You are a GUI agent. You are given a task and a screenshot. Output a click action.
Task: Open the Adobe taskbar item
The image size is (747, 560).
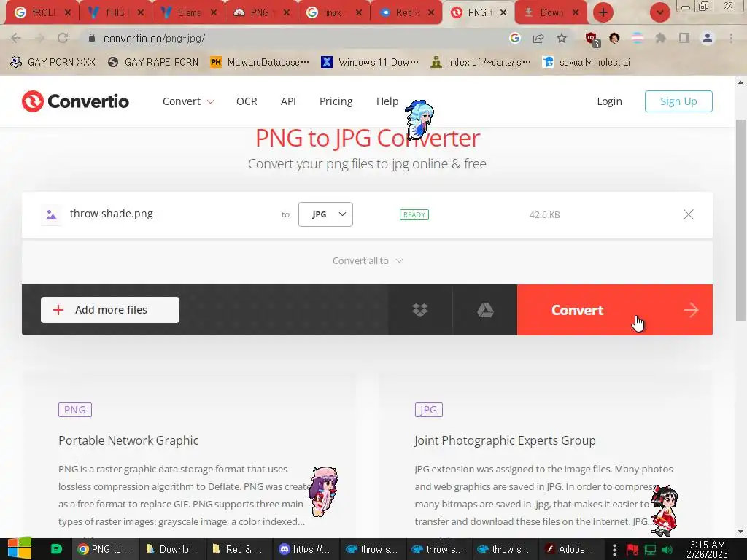pos(570,550)
